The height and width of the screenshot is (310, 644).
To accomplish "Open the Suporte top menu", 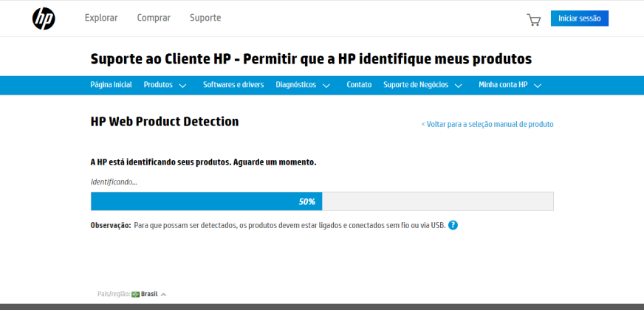I will (x=205, y=18).
